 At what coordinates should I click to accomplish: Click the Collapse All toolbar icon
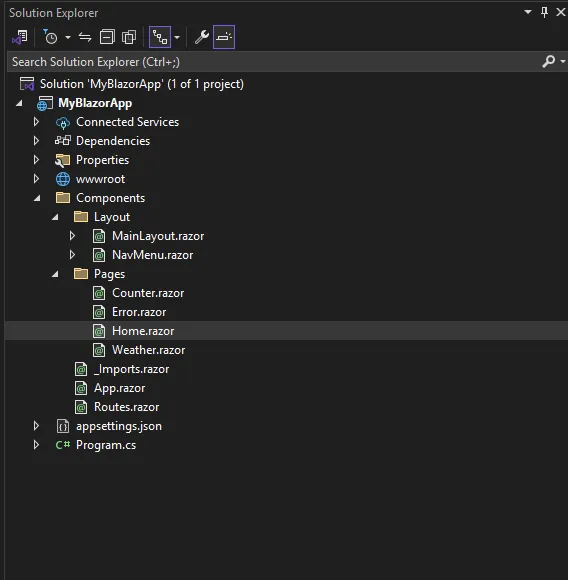107,37
